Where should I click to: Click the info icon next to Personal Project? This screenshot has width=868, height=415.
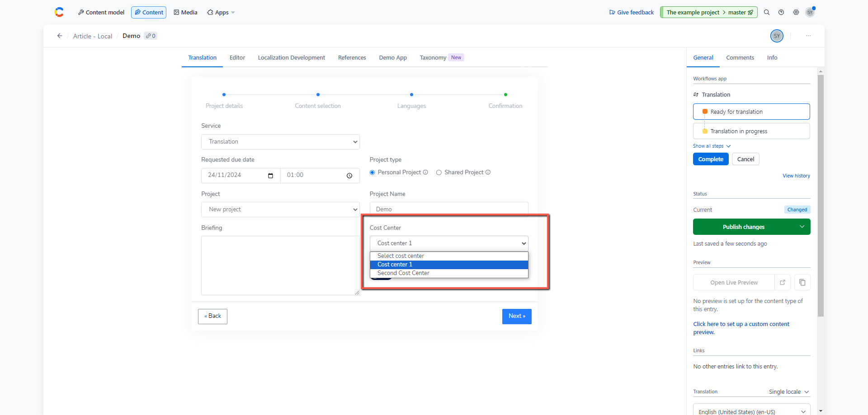pos(425,172)
